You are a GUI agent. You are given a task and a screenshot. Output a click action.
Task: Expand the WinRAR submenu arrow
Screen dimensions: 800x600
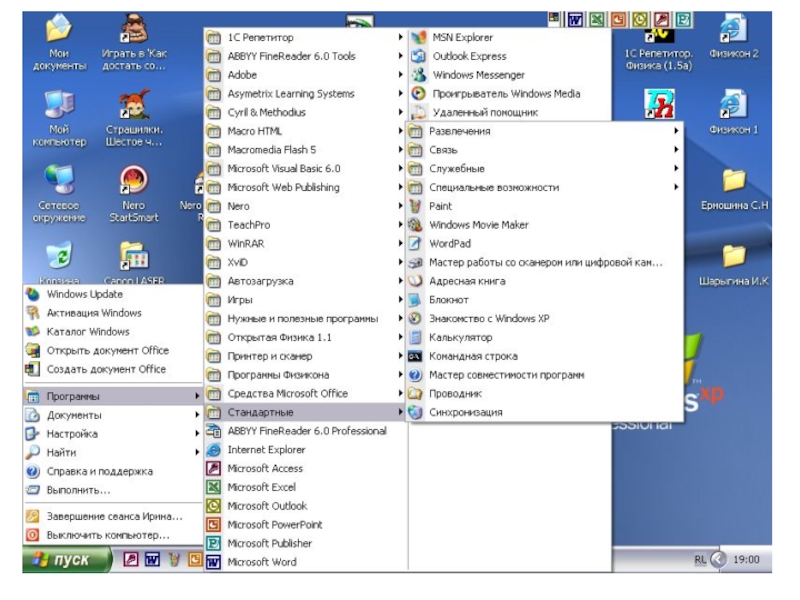[x=401, y=243]
